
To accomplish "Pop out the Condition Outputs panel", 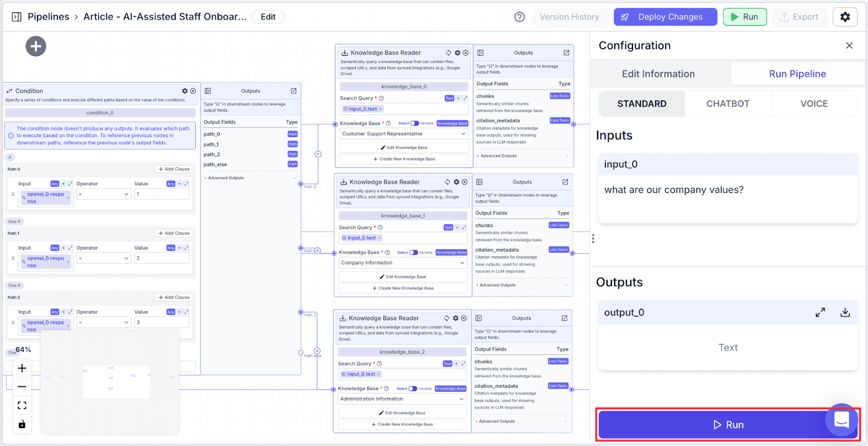I will click(293, 91).
